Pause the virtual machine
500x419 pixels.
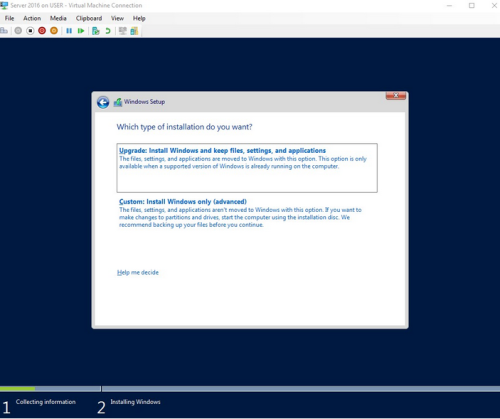click(69, 31)
